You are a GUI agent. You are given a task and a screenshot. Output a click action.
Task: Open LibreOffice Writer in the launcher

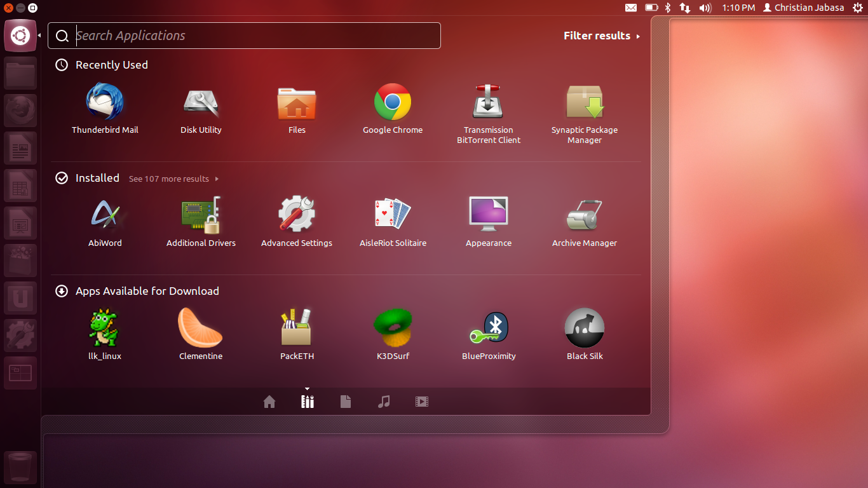click(20, 148)
